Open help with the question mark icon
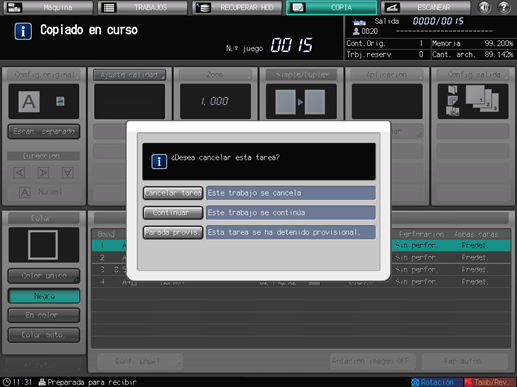The height and width of the screenshot is (387, 517). click(504, 7)
